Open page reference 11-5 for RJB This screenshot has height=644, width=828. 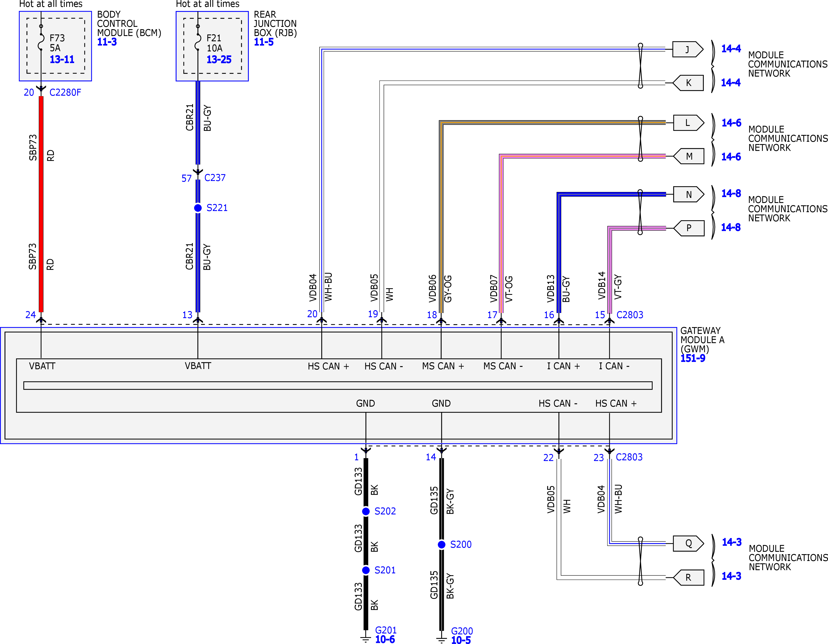(264, 42)
